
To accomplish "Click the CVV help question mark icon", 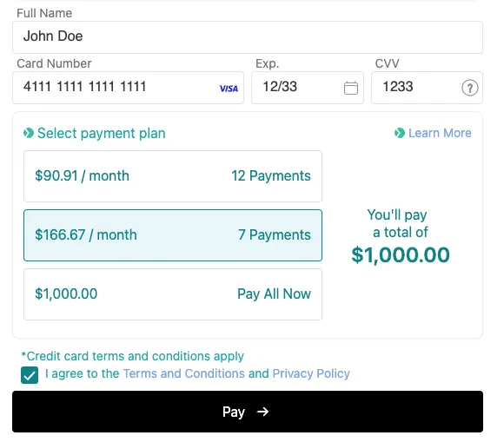I will (470, 88).
